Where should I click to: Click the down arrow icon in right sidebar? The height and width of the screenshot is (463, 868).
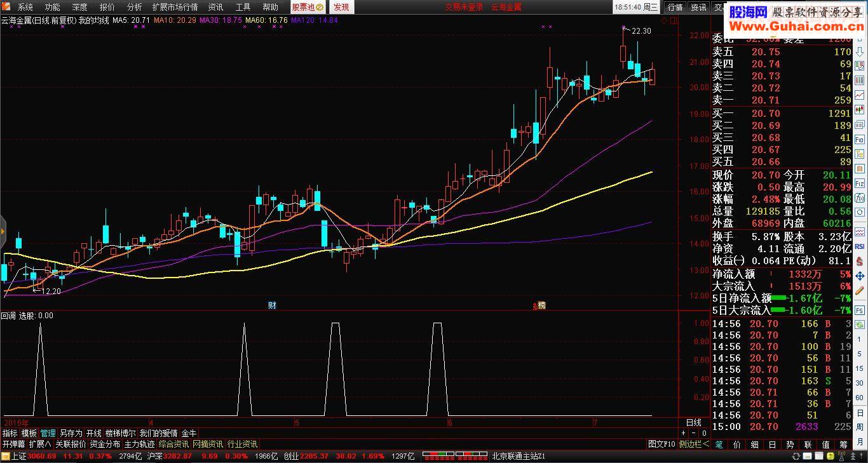point(859,51)
